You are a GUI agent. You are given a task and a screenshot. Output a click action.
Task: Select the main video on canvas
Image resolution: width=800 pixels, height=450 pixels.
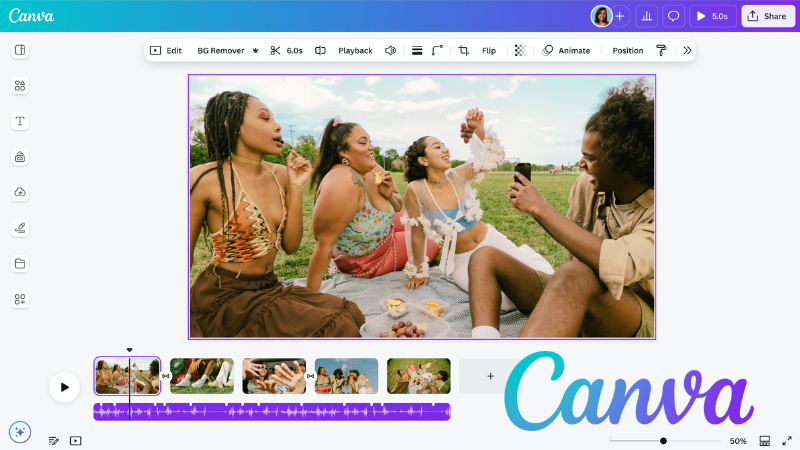[x=422, y=207]
